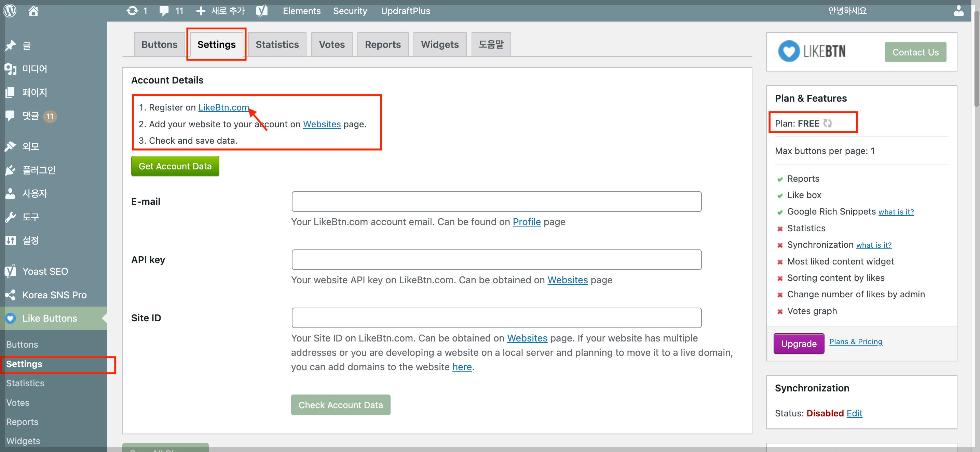Open the Korea SNS Pro menu
980x452 pixels.
[54, 295]
